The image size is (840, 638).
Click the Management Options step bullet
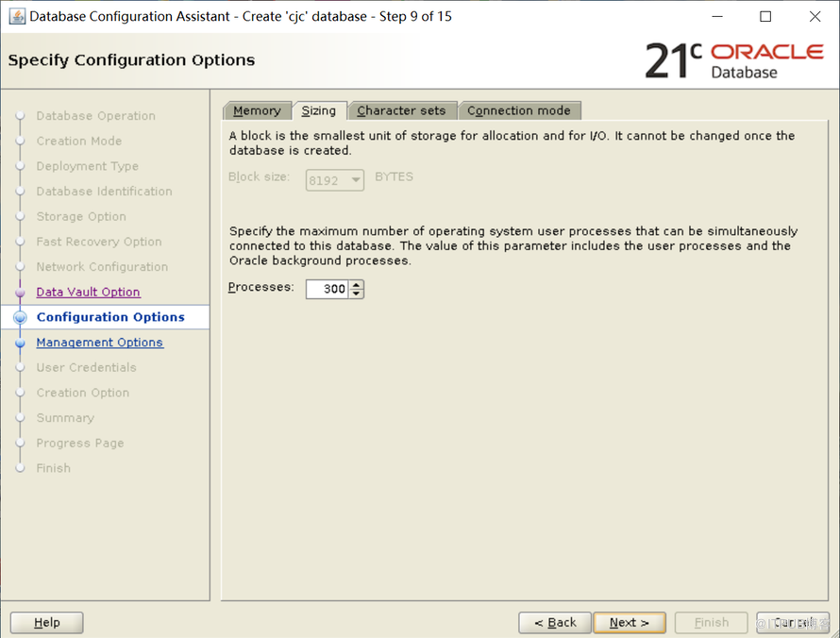click(x=21, y=343)
